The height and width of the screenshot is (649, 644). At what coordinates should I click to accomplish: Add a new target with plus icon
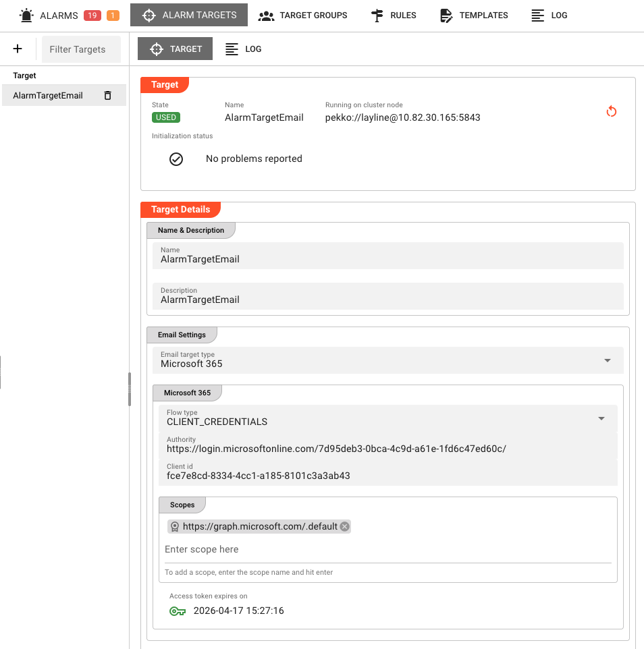click(x=18, y=49)
